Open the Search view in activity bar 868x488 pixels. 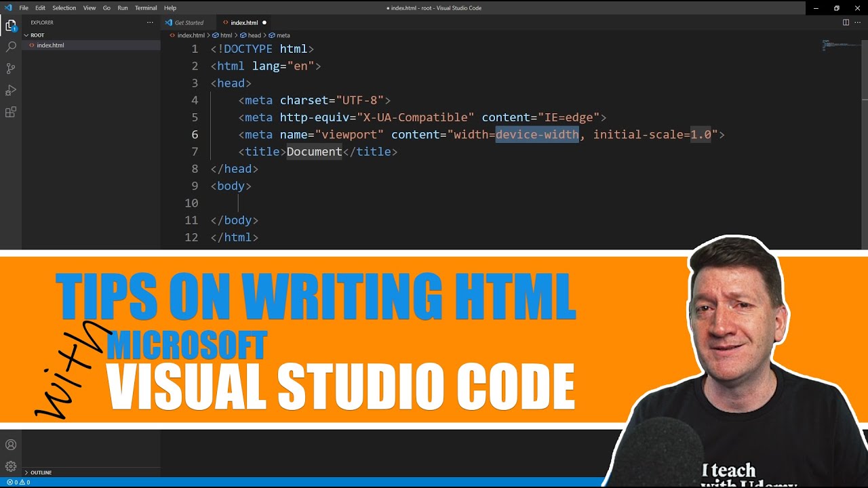(11, 47)
